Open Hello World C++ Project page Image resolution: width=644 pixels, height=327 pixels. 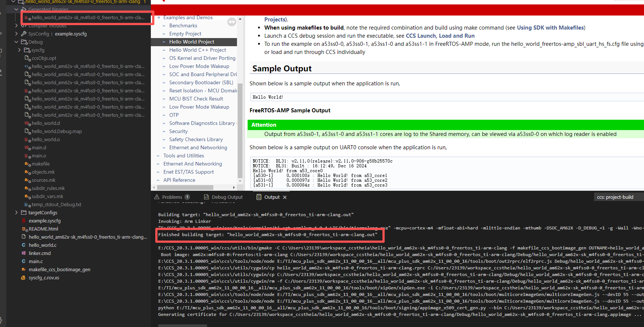[x=197, y=50]
